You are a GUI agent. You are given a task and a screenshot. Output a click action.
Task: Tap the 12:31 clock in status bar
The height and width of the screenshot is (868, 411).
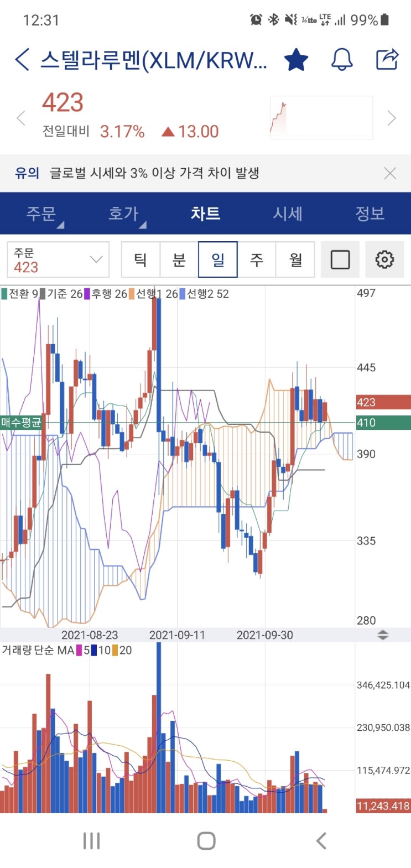[41, 20]
